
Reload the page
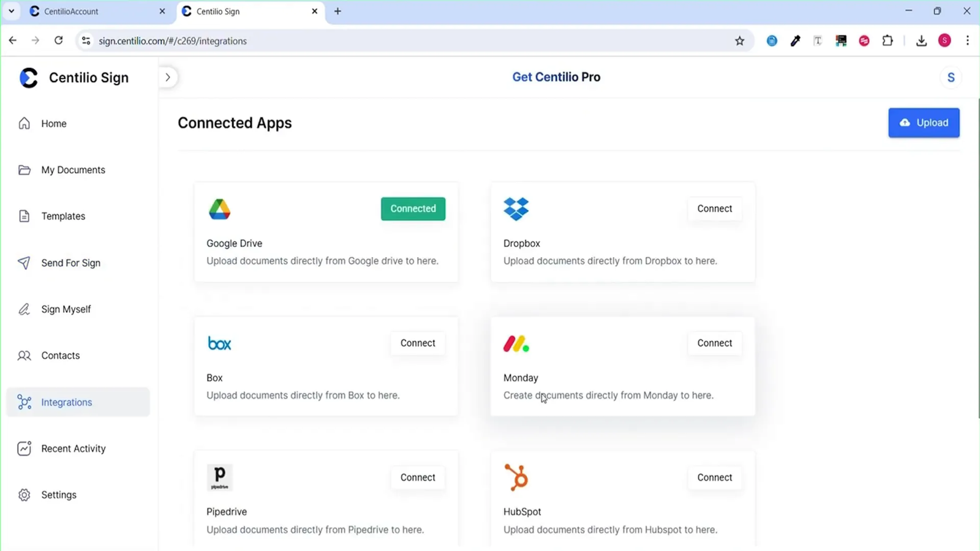coord(58,40)
